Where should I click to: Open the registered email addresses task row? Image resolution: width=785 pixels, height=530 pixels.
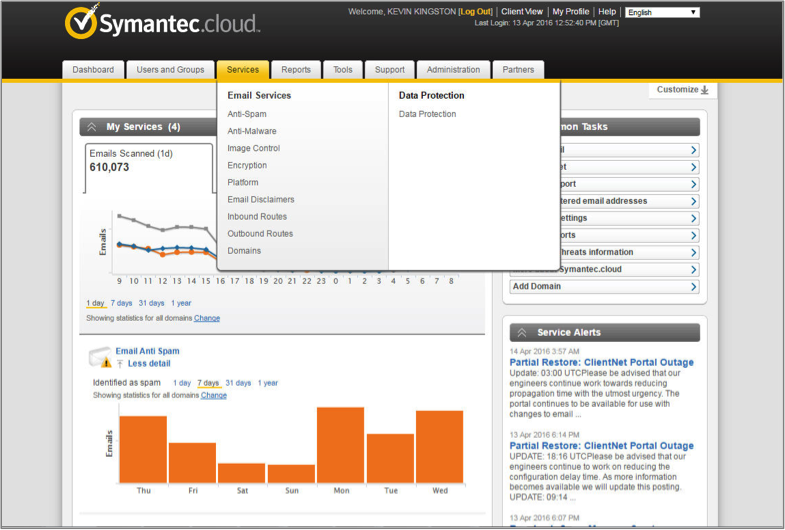(x=629, y=201)
